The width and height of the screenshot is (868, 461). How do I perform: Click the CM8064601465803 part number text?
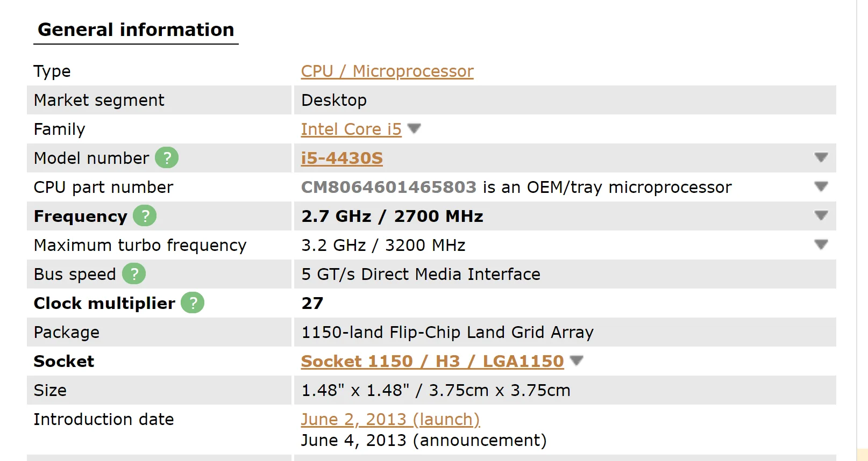tap(389, 187)
